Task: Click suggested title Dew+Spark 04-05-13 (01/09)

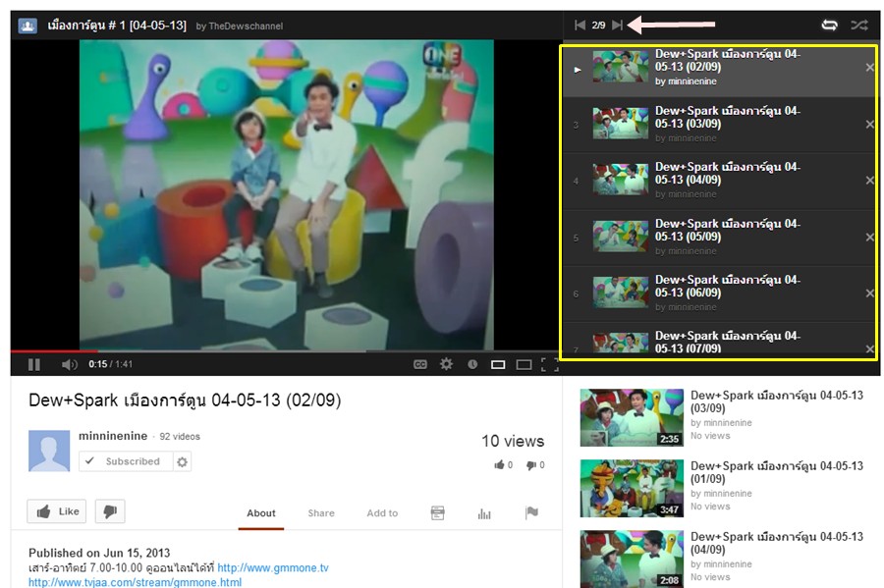Action: click(777, 472)
